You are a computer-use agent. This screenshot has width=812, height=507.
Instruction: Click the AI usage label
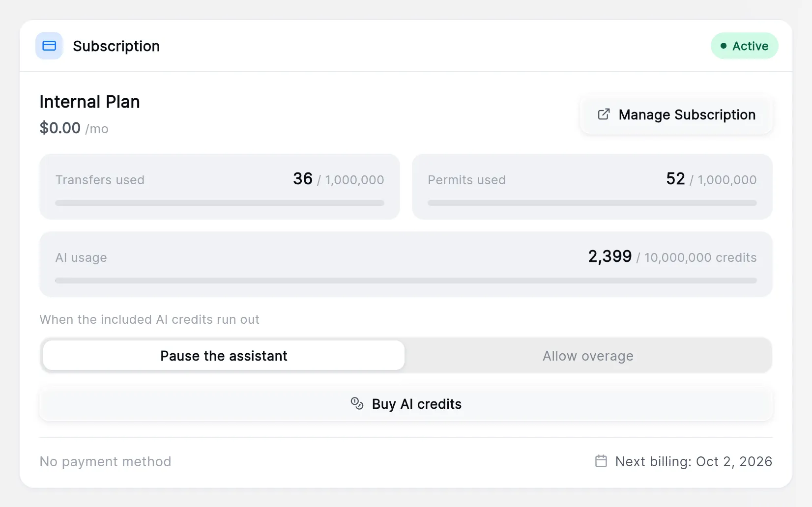(81, 257)
